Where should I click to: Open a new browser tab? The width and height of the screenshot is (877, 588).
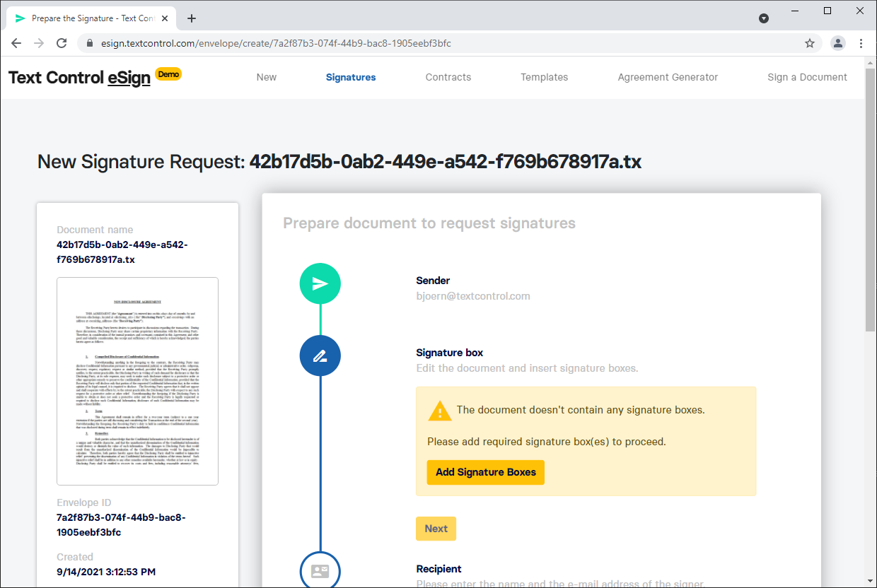point(192,18)
